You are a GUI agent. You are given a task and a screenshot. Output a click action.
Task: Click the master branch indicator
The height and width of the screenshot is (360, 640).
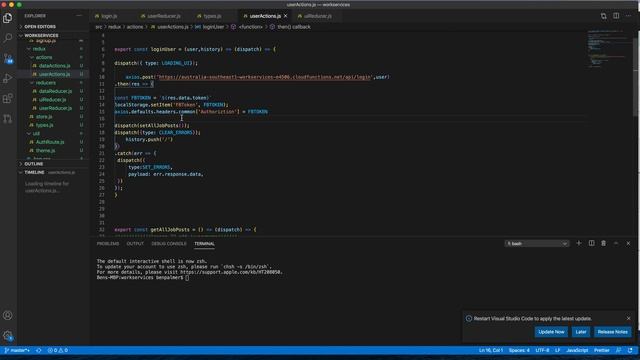click(17, 350)
